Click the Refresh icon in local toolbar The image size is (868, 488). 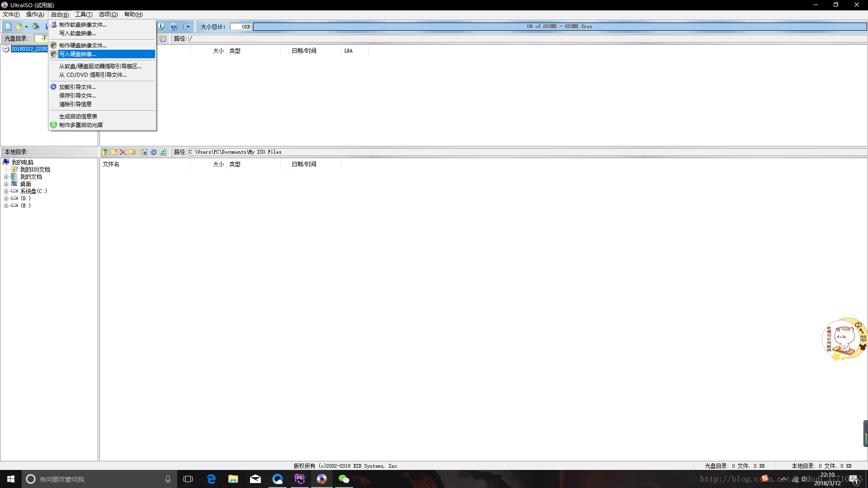pos(163,152)
